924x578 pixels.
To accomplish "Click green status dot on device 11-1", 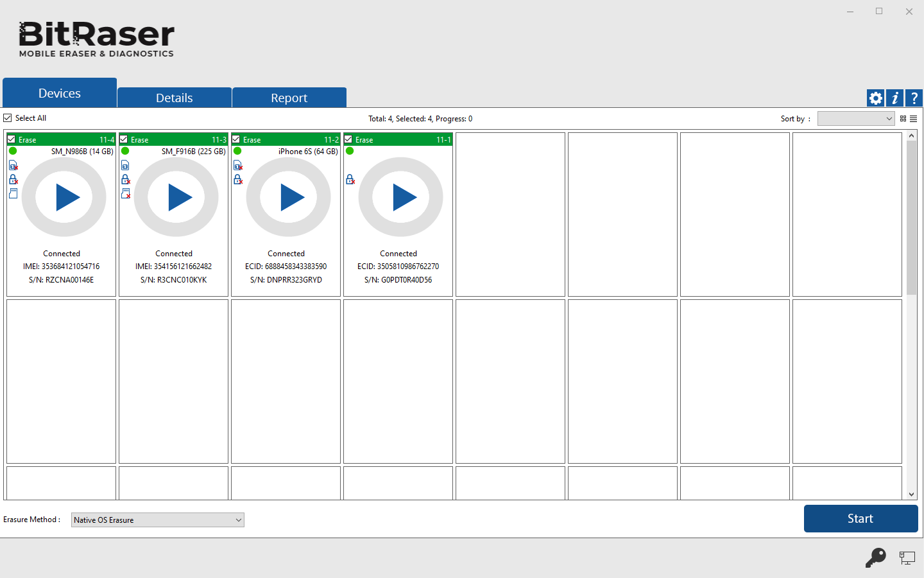I will (350, 151).
